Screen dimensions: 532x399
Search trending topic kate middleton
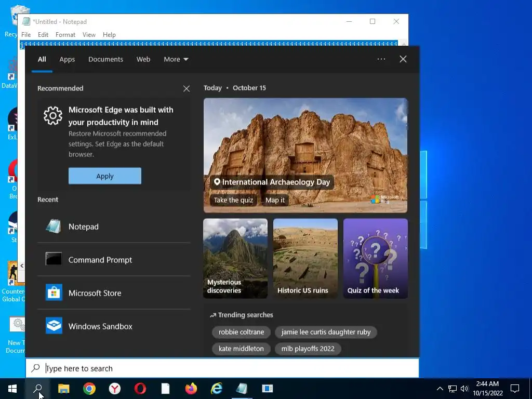coord(241,349)
